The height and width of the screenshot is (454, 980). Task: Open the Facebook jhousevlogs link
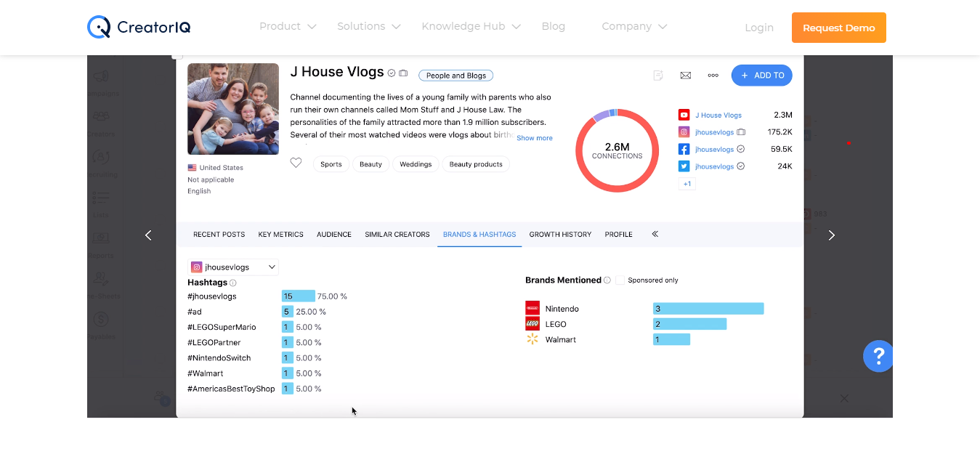pos(715,149)
